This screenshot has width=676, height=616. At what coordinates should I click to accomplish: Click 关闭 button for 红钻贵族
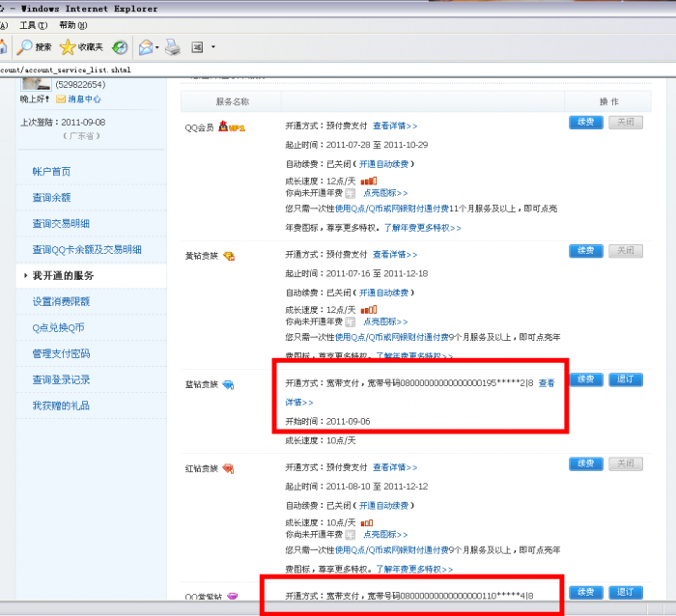(626, 463)
